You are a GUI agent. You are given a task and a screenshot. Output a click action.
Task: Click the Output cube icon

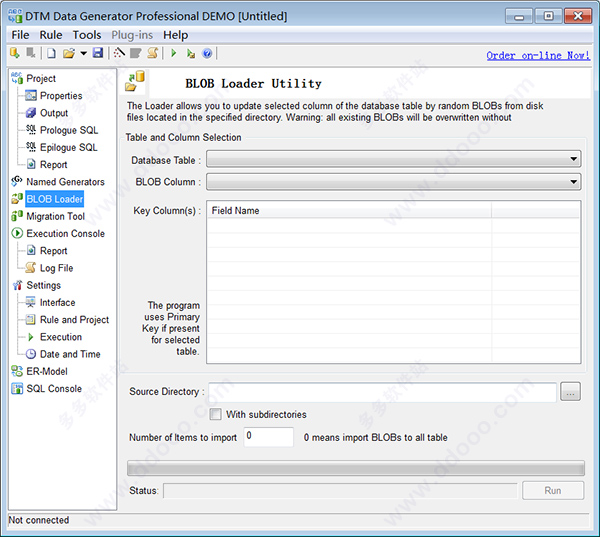coord(31,113)
